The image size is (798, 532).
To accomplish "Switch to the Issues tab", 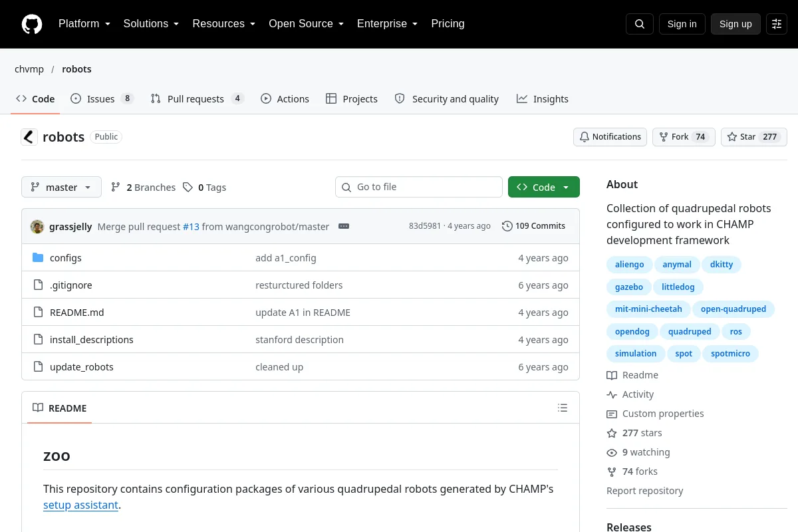I will click(102, 99).
